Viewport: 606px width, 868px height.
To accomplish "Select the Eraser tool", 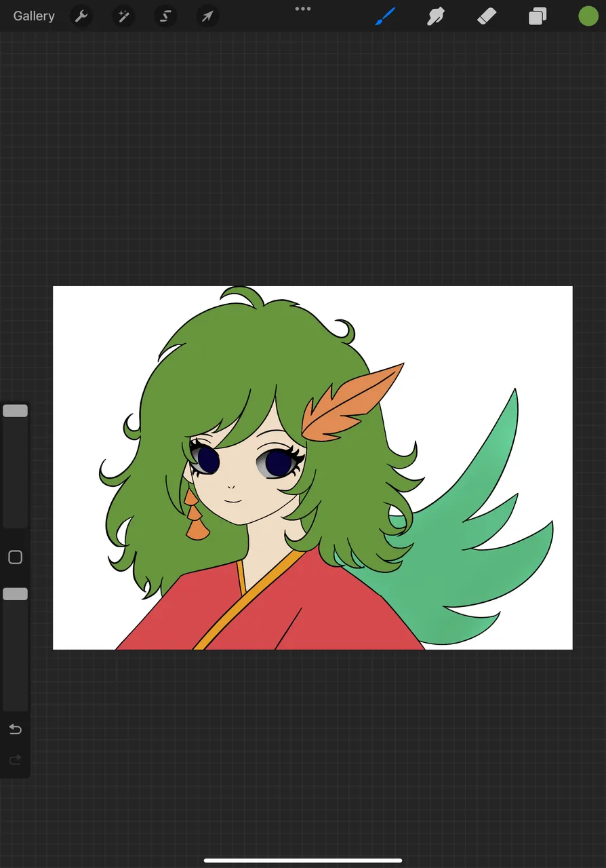I will point(487,16).
